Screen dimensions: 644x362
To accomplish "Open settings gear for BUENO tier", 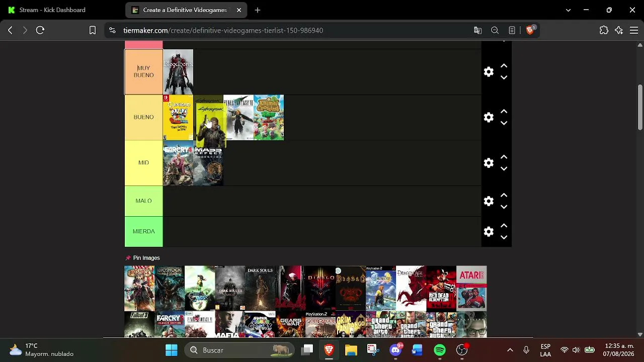I will (x=489, y=117).
